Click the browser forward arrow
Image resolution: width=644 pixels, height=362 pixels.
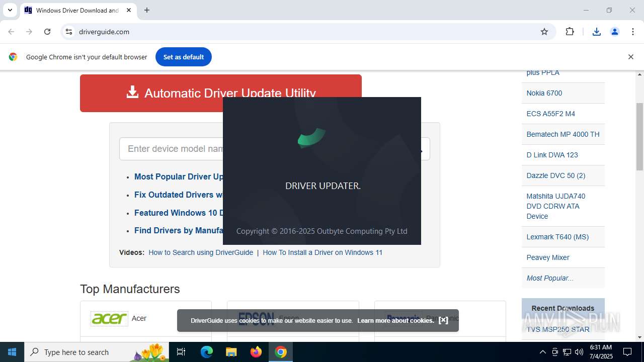(29, 32)
